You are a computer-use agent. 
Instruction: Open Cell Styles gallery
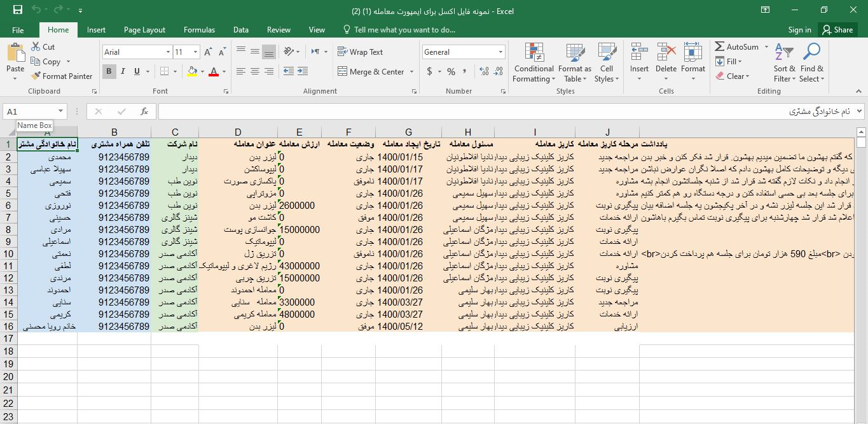607,62
